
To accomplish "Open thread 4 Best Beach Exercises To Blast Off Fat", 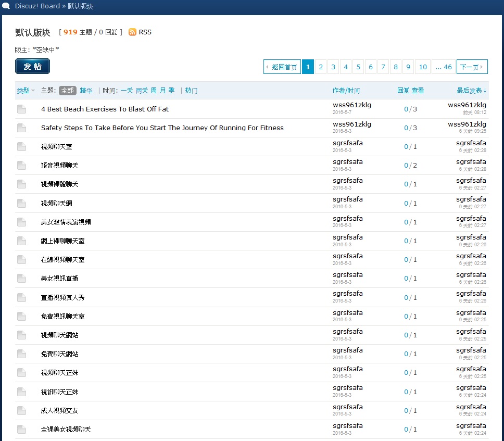I will click(105, 109).
